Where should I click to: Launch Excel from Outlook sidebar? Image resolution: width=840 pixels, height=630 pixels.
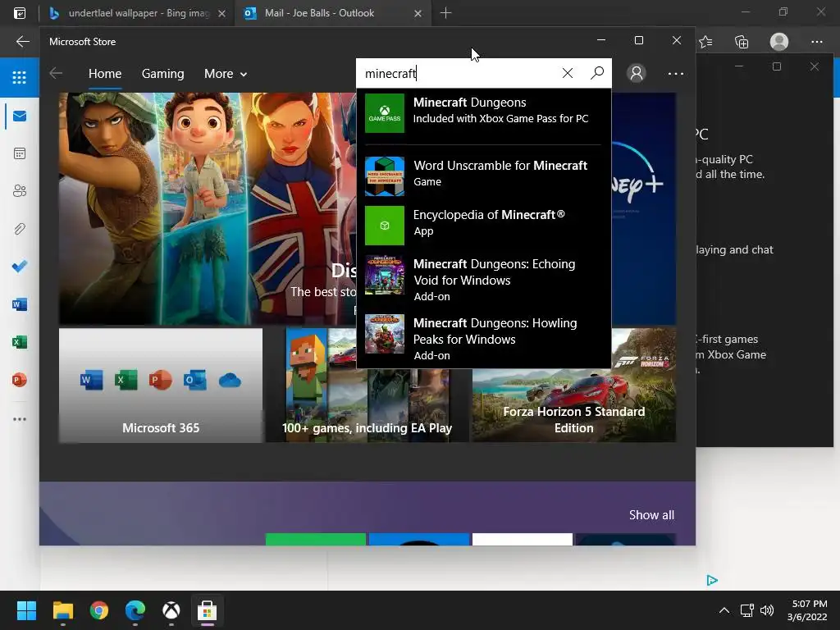[x=20, y=342]
